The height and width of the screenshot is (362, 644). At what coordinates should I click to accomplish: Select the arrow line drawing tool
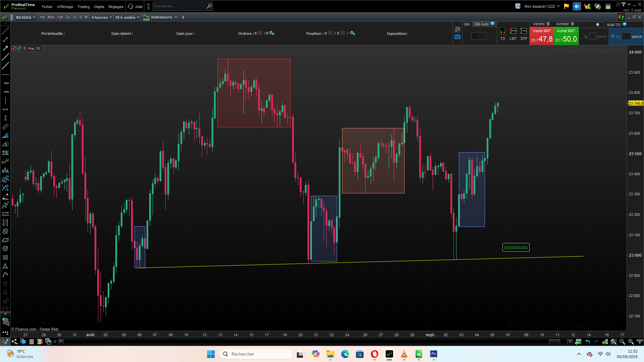5,48
